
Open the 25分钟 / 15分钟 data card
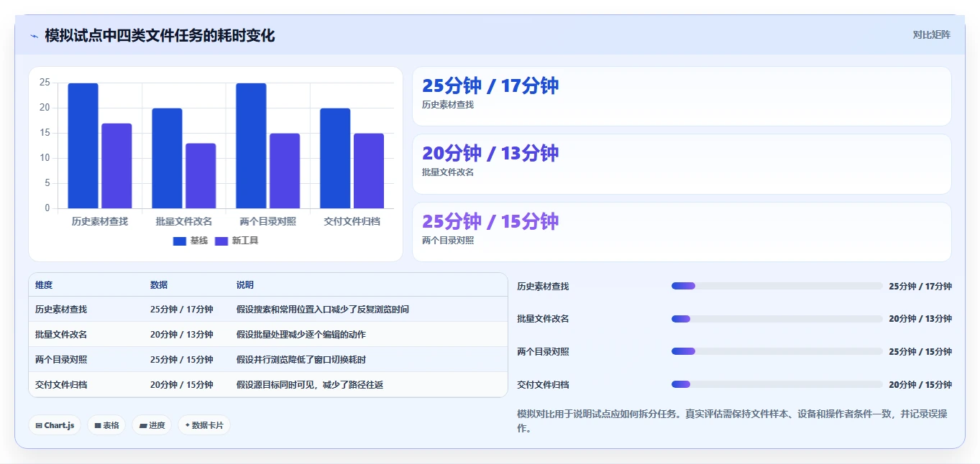coord(682,232)
